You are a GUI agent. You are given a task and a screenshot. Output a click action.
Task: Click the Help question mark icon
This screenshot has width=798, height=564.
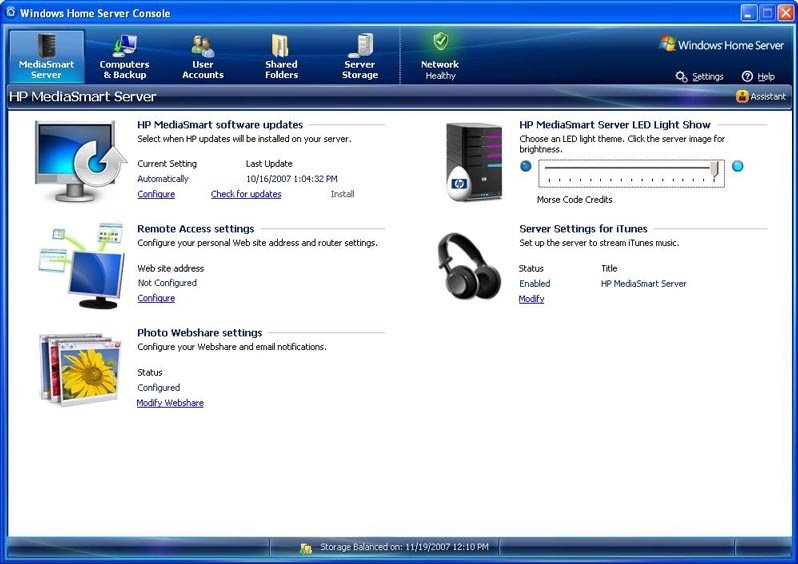pyautogui.click(x=747, y=76)
